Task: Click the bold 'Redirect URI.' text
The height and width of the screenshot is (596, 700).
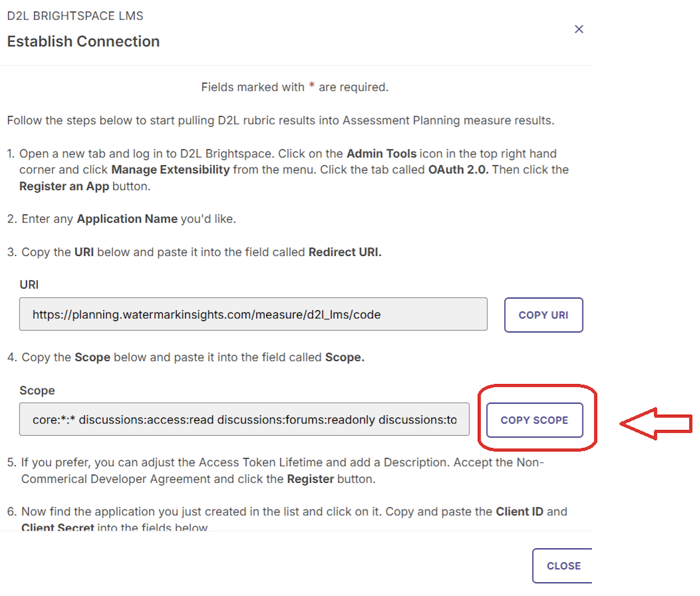Action: [345, 252]
